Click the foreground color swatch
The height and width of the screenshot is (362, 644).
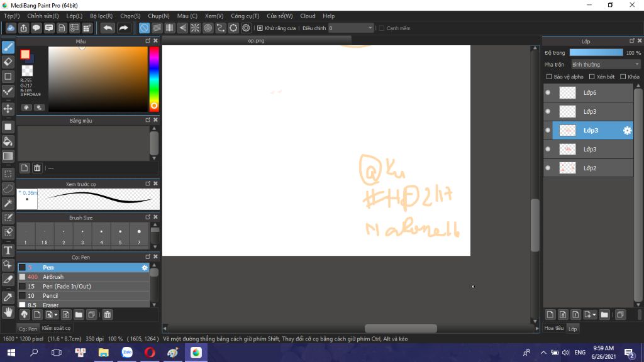25,54
